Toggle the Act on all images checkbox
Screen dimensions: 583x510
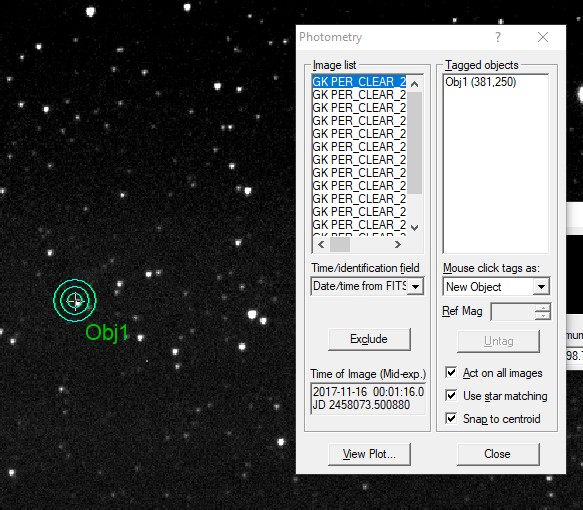451,372
